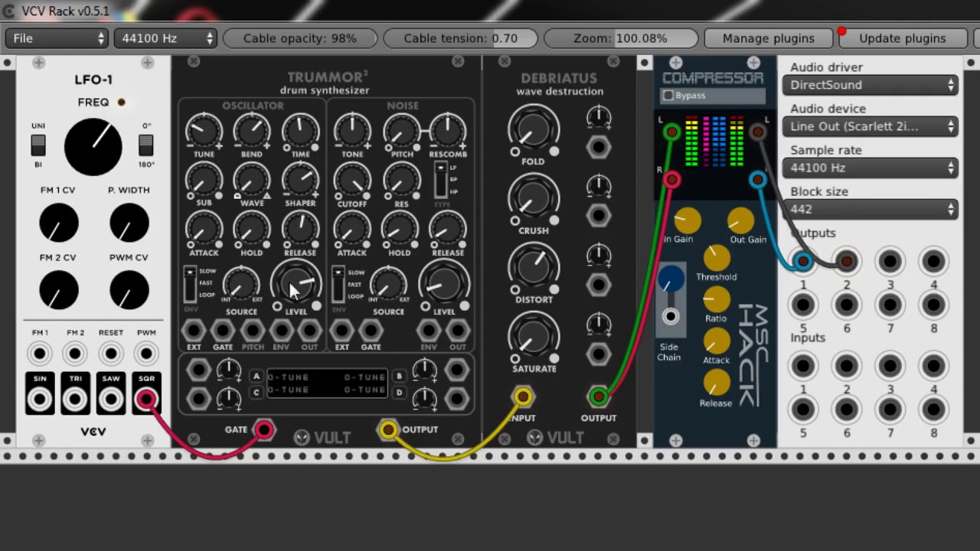This screenshot has width=980, height=551.
Task: Adjust the Cable opacity slider
Action: (x=300, y=38)
